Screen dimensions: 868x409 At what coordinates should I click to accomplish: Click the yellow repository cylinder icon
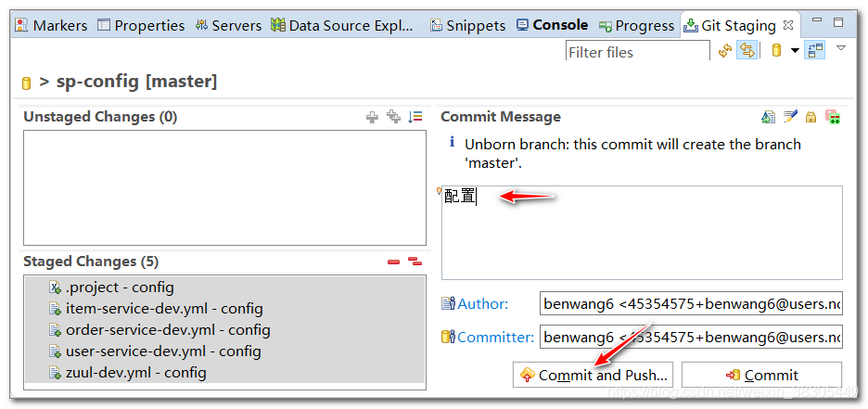point(777,51)
